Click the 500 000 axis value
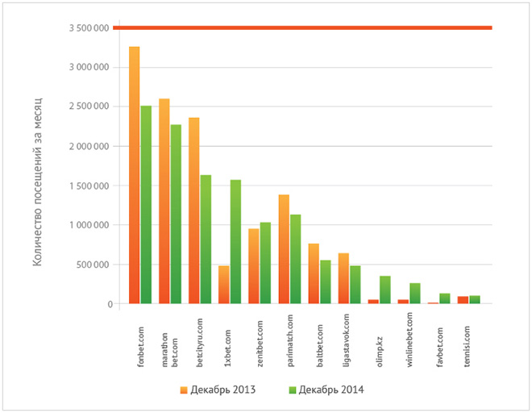 [x=93, y=265]
